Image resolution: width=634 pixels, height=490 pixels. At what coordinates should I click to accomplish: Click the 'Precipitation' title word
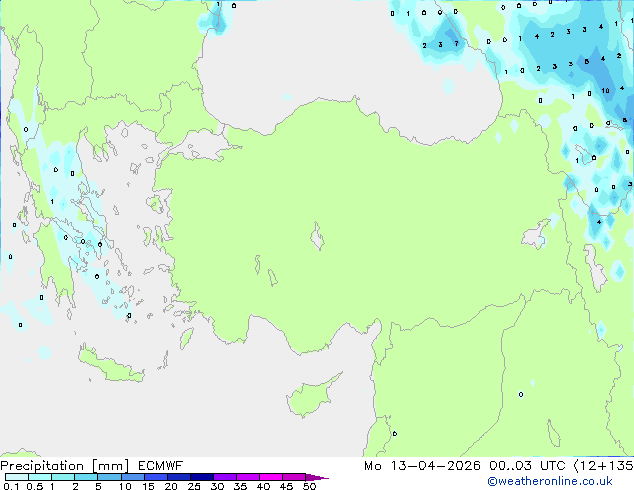42,466
